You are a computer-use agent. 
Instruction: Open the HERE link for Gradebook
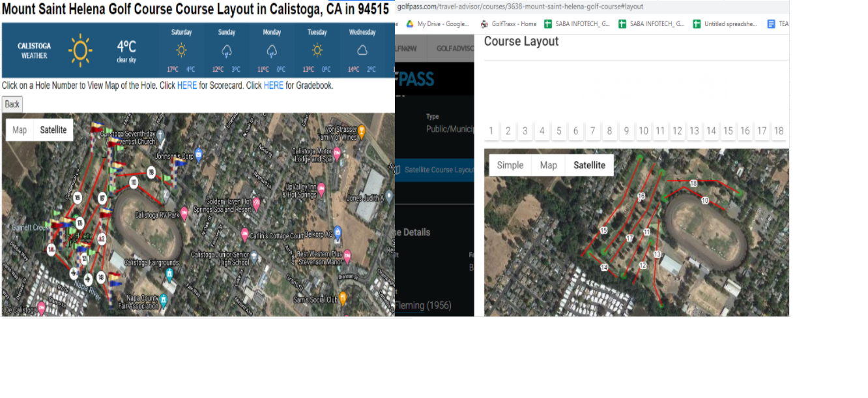pos(274,85)
